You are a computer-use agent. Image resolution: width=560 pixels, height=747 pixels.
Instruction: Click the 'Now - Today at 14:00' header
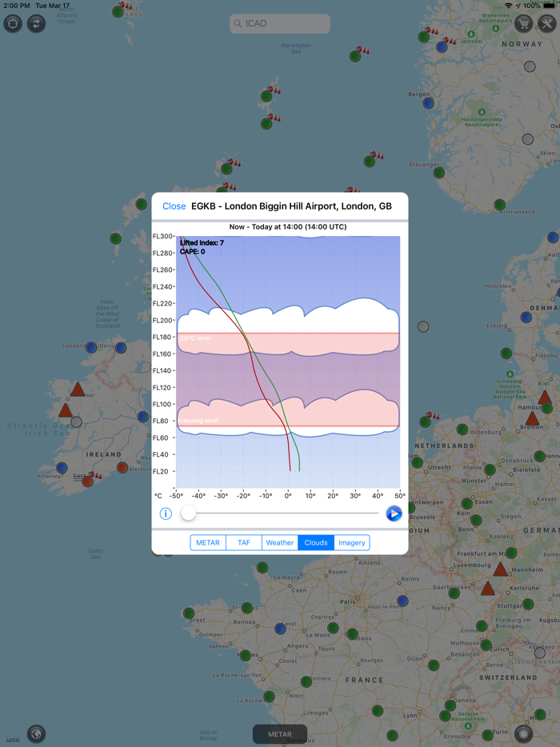coord(288,227)
